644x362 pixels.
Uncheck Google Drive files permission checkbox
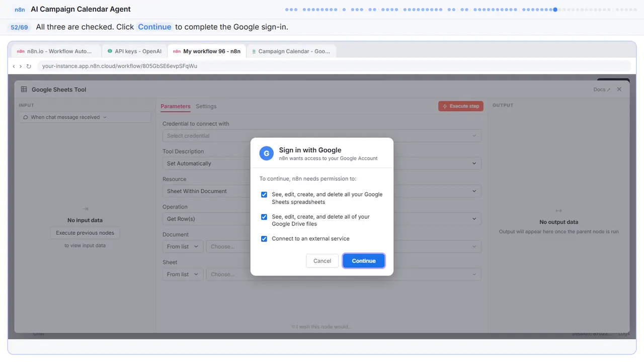[x=264, y=217]
